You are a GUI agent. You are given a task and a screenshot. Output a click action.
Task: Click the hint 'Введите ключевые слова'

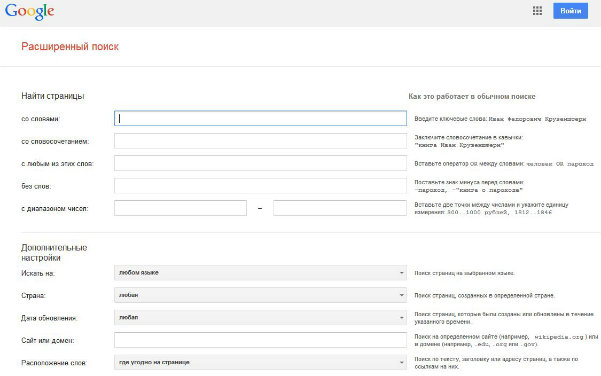[x=500, y=119]
